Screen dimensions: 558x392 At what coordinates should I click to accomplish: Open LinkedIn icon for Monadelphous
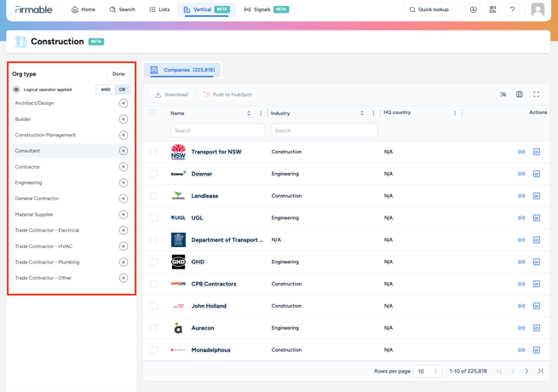(x=537, y=350)
